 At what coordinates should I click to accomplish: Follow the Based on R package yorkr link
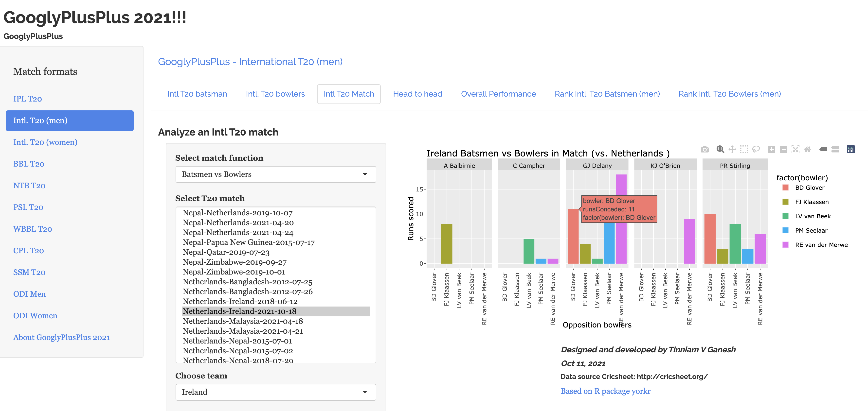point(605,391)
